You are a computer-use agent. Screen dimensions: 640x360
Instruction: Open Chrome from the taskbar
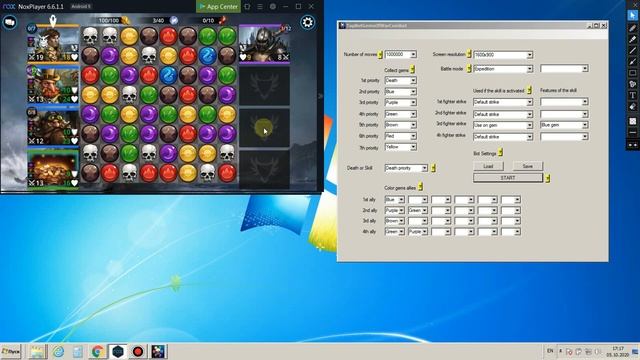click(98, 351)
